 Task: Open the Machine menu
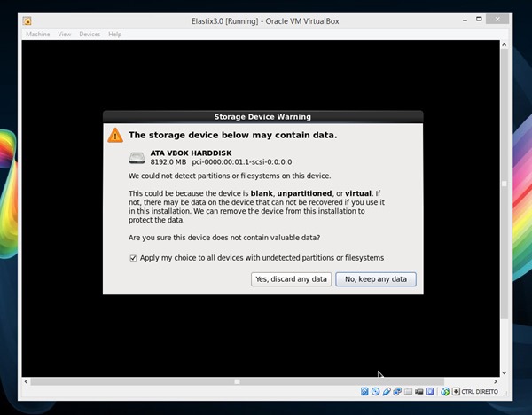click(x=37, y=34)
